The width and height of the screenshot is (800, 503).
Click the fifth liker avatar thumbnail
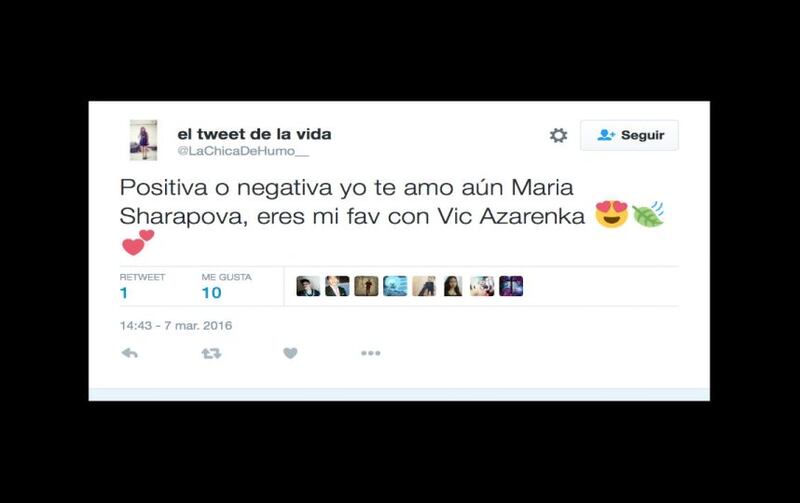424,286
